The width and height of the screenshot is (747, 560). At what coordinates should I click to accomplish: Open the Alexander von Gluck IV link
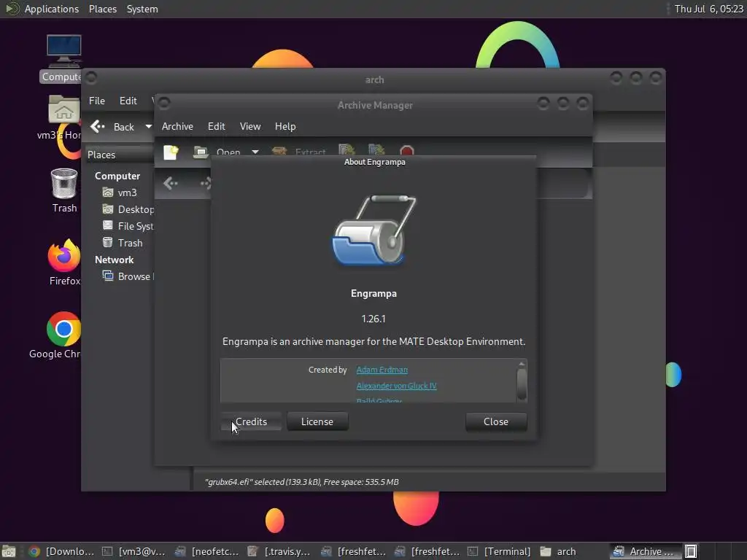tap(396, 386)
